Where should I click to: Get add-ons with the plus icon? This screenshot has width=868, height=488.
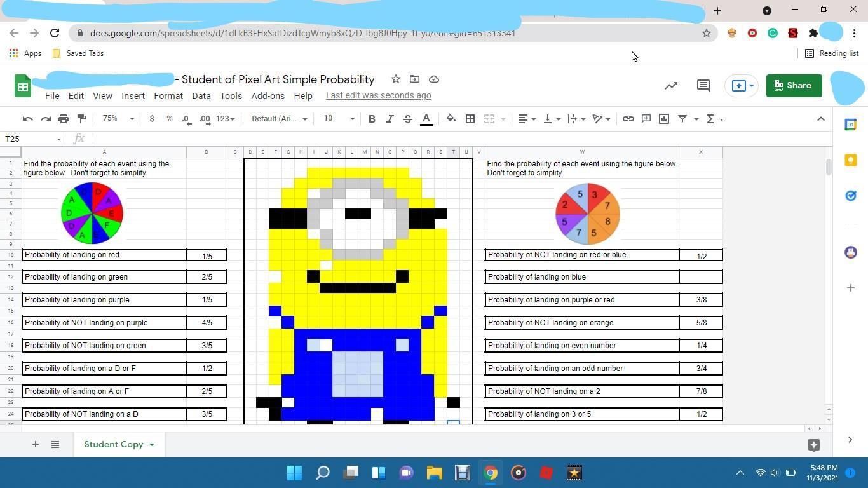pos(850,288)
